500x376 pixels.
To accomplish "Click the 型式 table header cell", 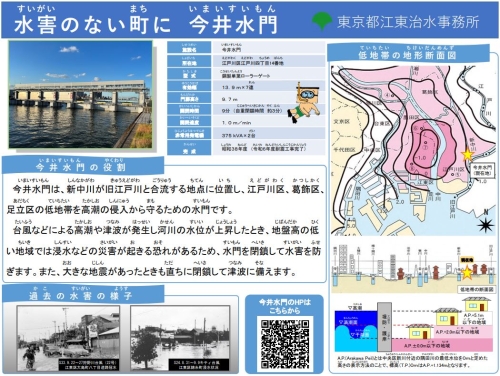I will [189, 74].
